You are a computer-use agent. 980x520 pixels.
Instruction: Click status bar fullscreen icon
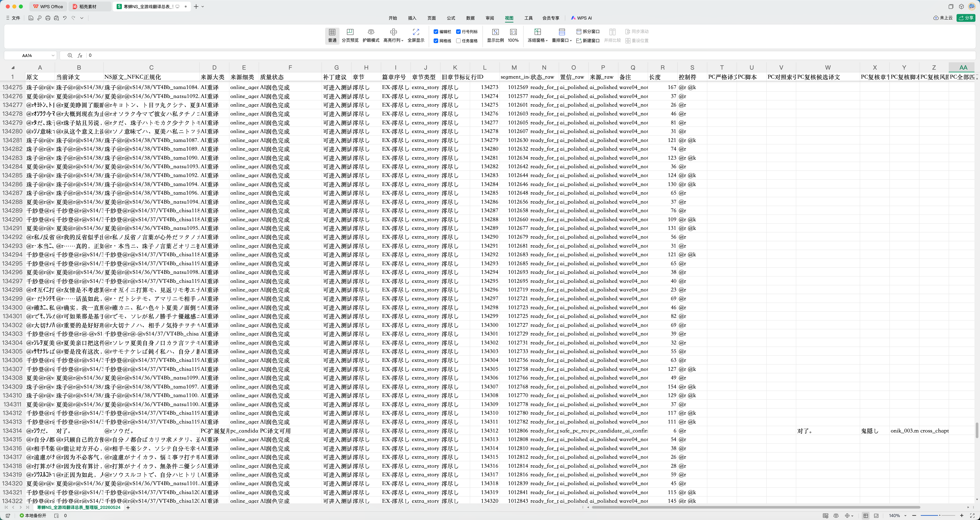click(x=972, y=515)
